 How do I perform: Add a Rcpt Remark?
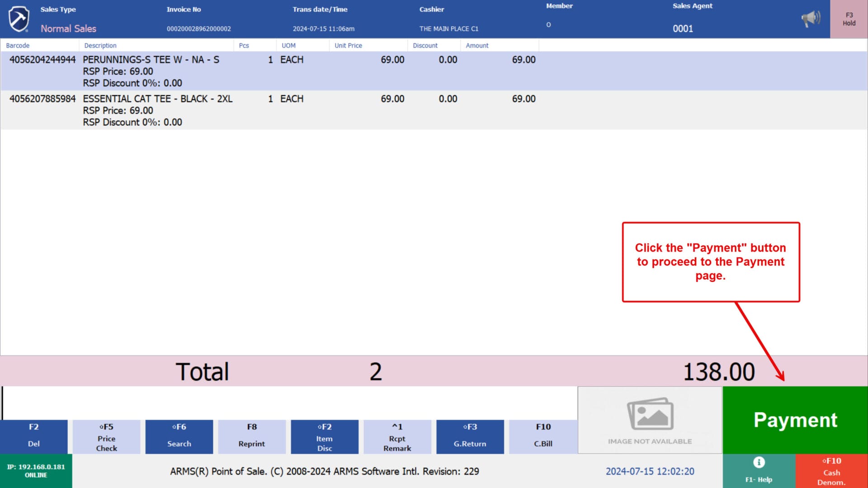tap(397, 436)
